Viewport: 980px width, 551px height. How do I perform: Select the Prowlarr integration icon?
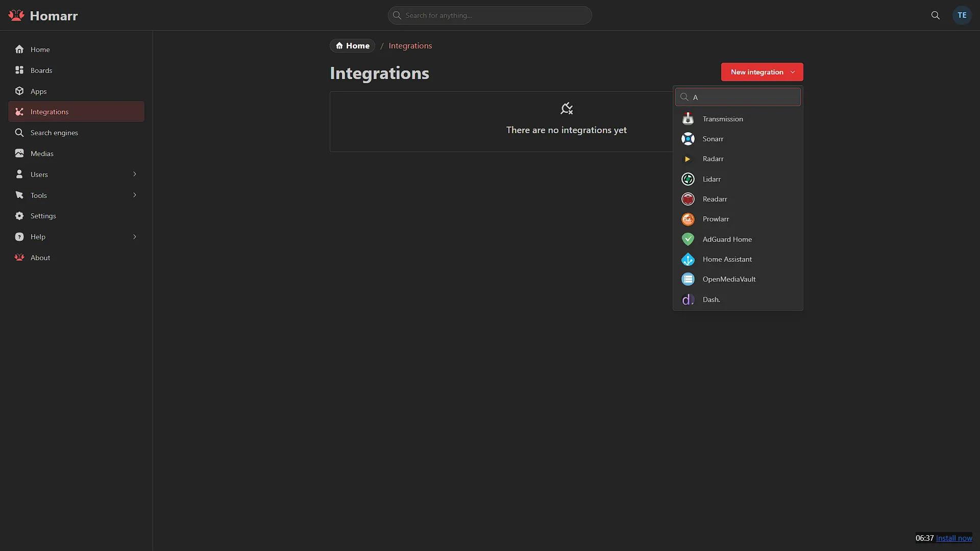688,219
